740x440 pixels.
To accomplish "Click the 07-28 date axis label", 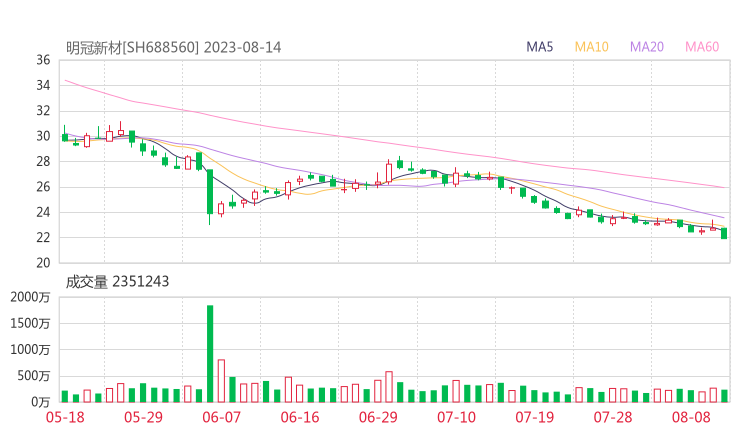I will click(x=613, y=417).
